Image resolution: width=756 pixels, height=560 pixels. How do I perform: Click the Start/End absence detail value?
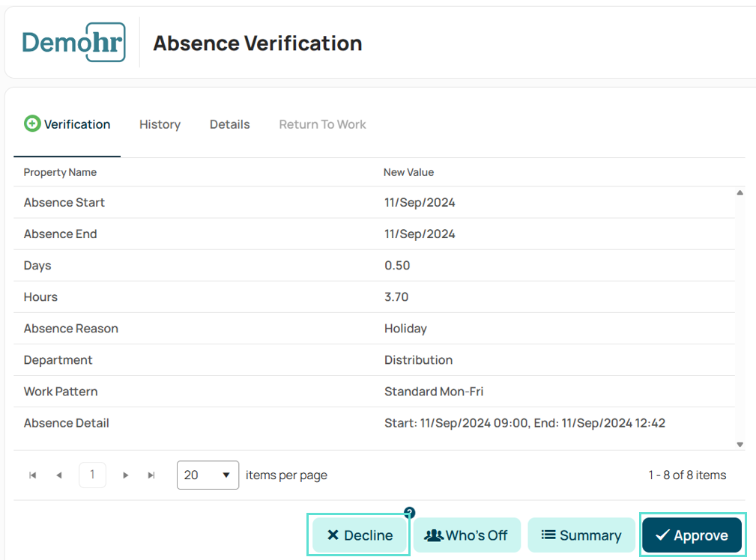tap(524, 423)
